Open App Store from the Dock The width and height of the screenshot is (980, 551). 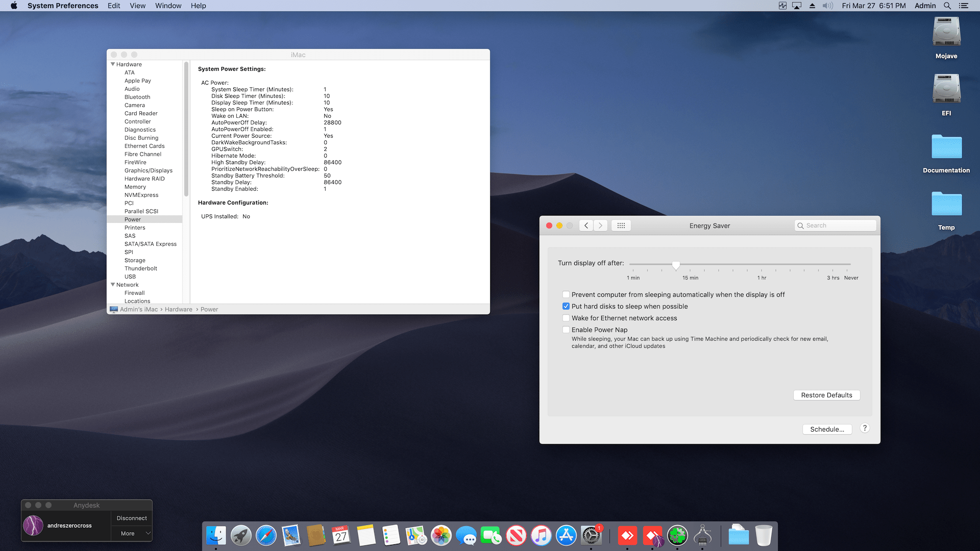click(x=566, y=536)
